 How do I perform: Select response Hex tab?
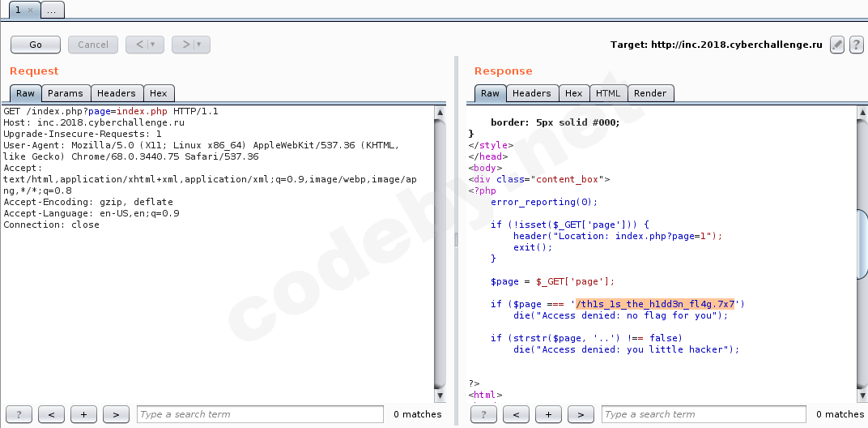click(x=573, y=93)
